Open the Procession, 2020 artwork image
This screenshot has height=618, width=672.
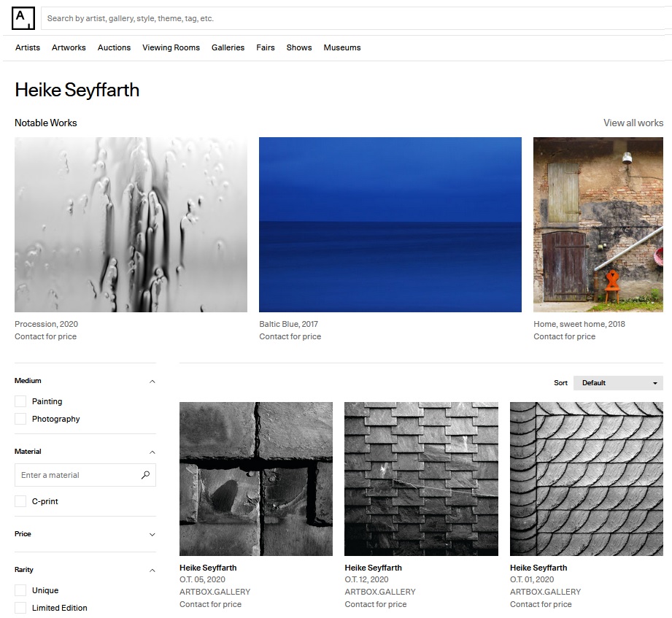coord(131,225)
